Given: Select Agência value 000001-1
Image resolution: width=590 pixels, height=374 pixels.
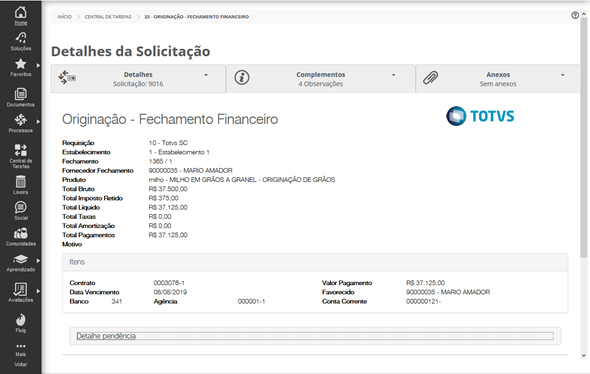Looking at the screenshot, I should [x=251, y=301].
